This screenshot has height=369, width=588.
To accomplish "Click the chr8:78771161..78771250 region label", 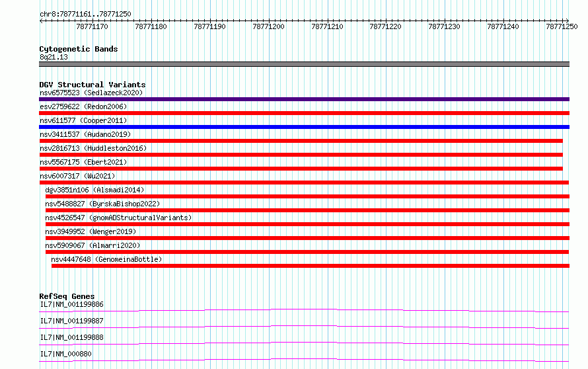I will coord(85,15).
